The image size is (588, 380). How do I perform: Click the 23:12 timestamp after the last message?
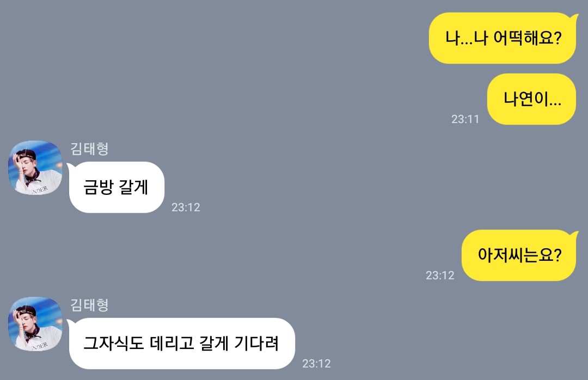316,364
